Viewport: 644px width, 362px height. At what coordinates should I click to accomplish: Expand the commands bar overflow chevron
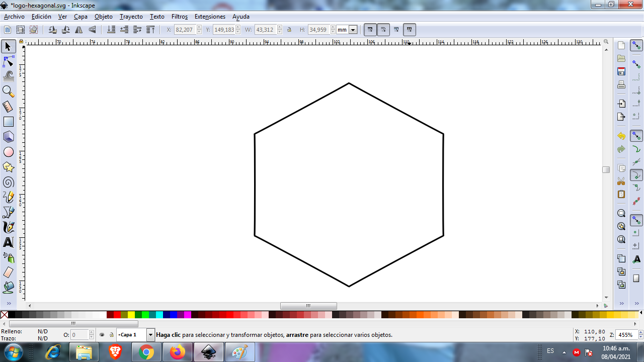[x=621, y=304]
